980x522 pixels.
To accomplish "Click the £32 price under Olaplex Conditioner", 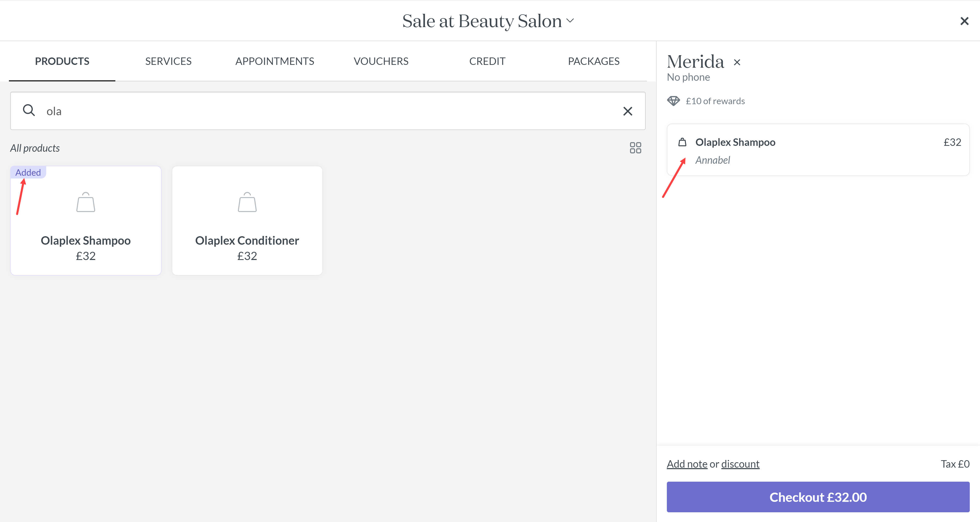I will pos(247,256).
